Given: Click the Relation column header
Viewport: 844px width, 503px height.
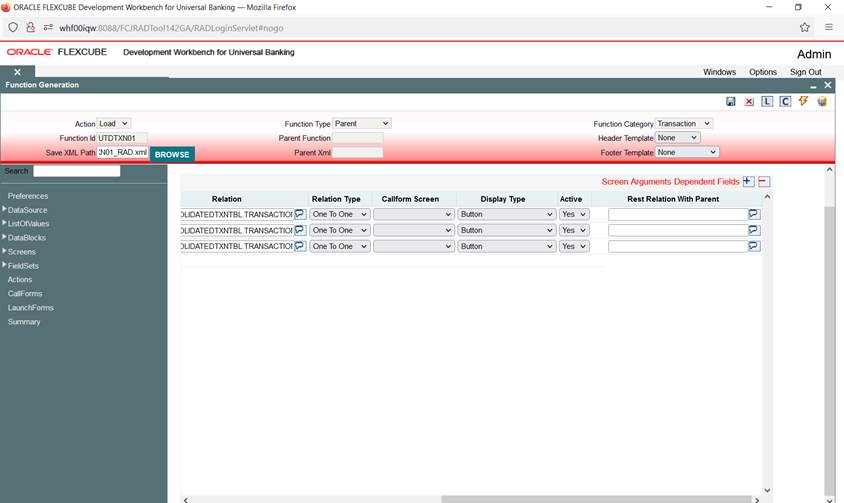Looking at the screenshot, I should 227,199.
